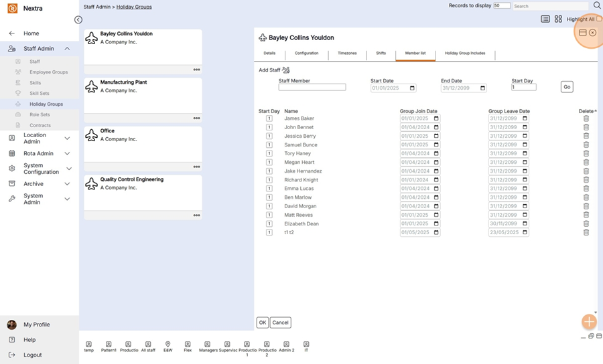Go to Home in the sidebar
The image size is (603, 364).
(x=31, y=33)
